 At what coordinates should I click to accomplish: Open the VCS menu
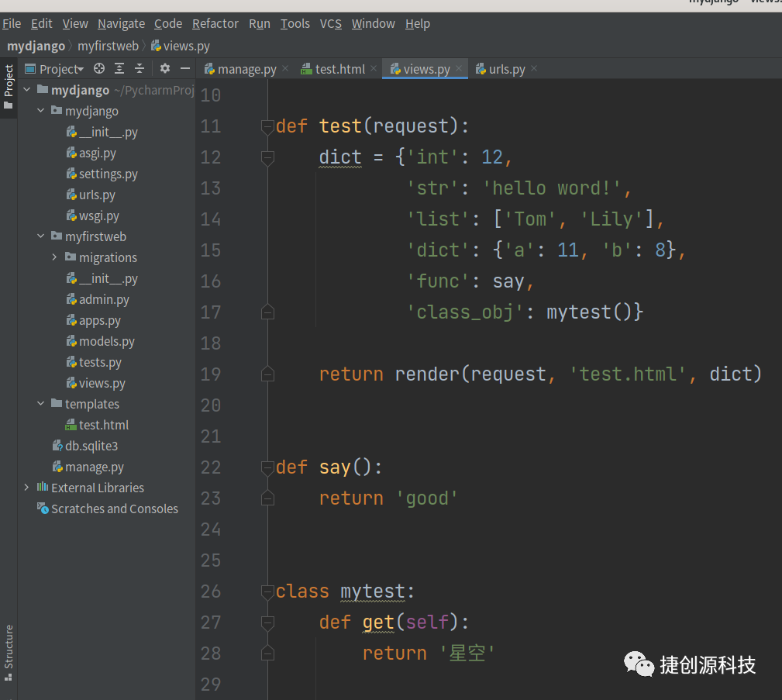tap(331, 23)
